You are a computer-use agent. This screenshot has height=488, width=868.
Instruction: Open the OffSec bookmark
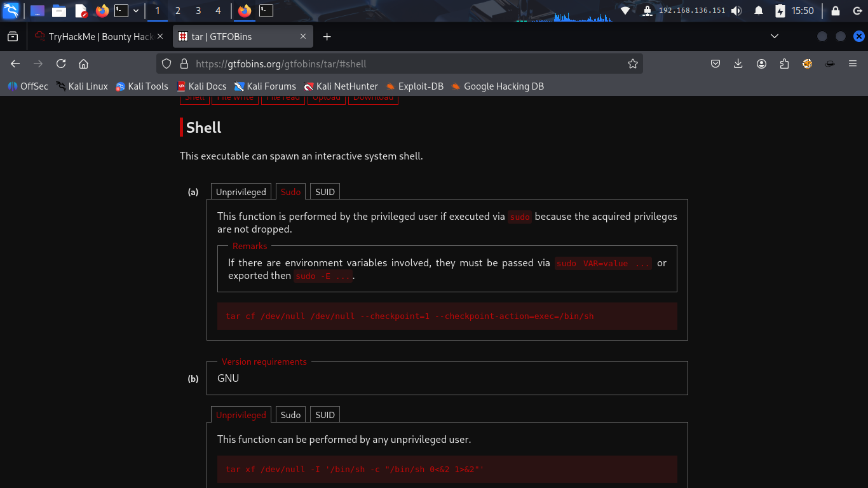point(28,86)
